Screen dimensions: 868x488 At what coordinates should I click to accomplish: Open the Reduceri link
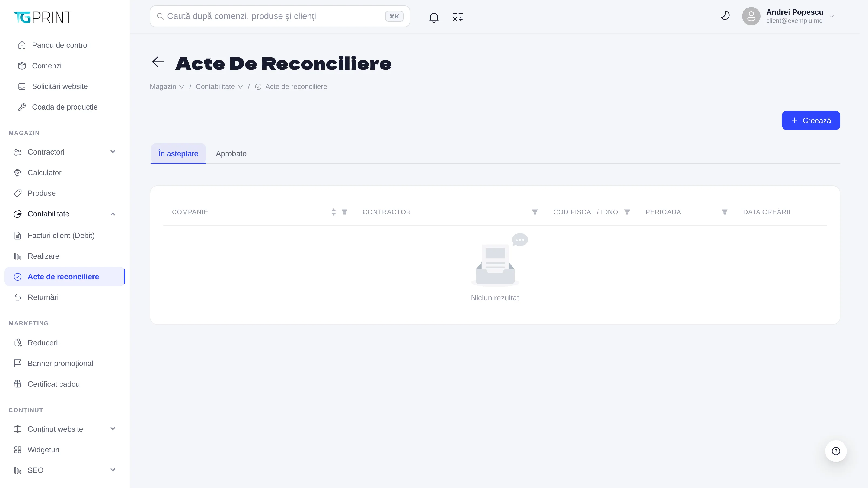65,343
